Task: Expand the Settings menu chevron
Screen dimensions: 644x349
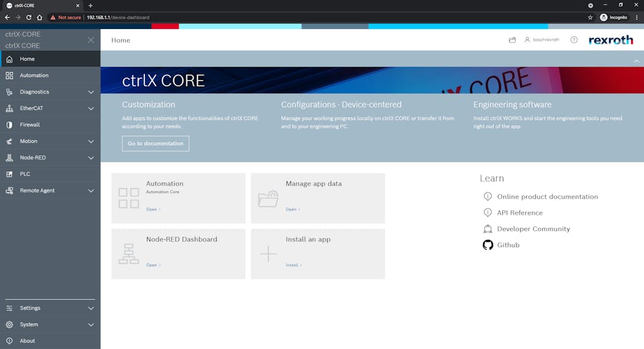Action: (x=91, y=308)
